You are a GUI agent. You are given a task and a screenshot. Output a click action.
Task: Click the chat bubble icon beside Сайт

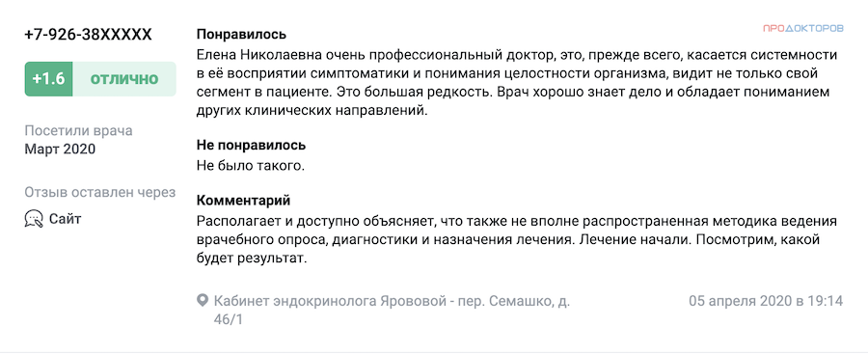click(34, 219)
